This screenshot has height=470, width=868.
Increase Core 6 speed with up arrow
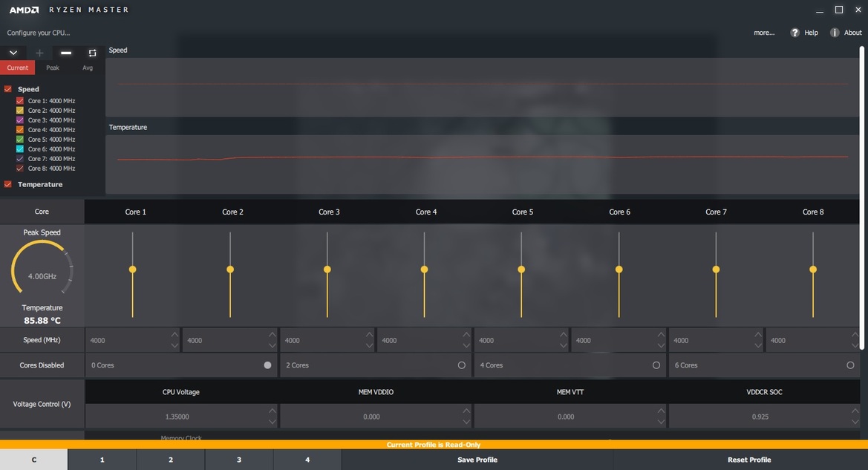click(x=661, y=334)
